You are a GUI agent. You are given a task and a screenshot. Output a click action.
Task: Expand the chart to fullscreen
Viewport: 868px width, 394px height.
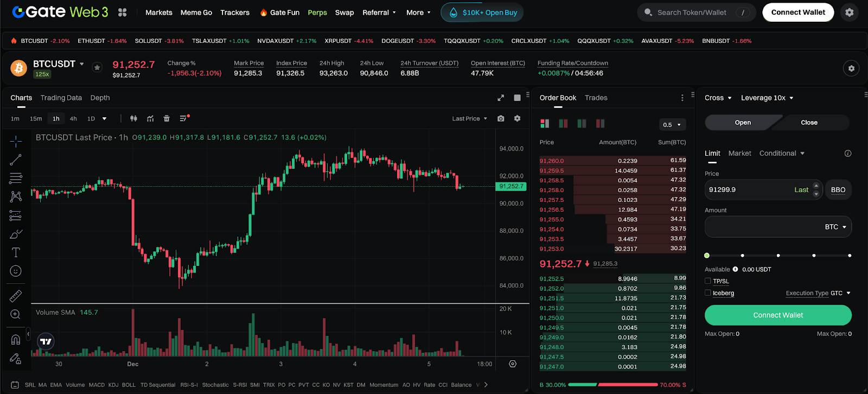click(x=501, y=98)
